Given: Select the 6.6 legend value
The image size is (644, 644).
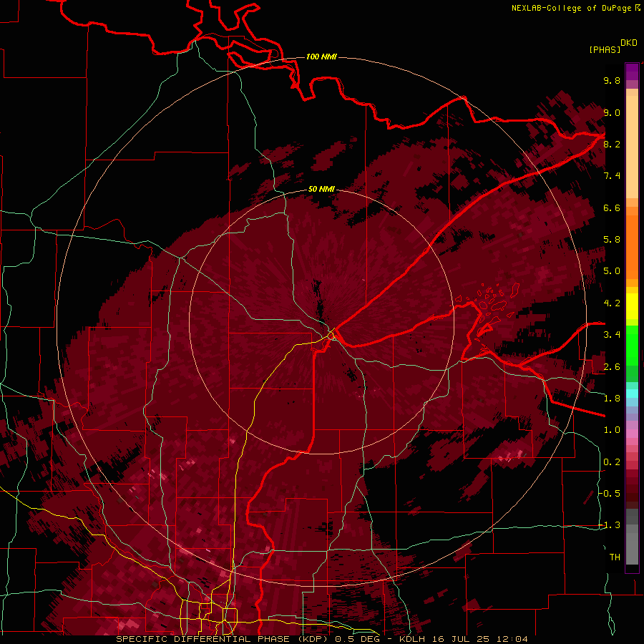Looking at the screenshot, I should pyautogui.click(x=612, y=208).
